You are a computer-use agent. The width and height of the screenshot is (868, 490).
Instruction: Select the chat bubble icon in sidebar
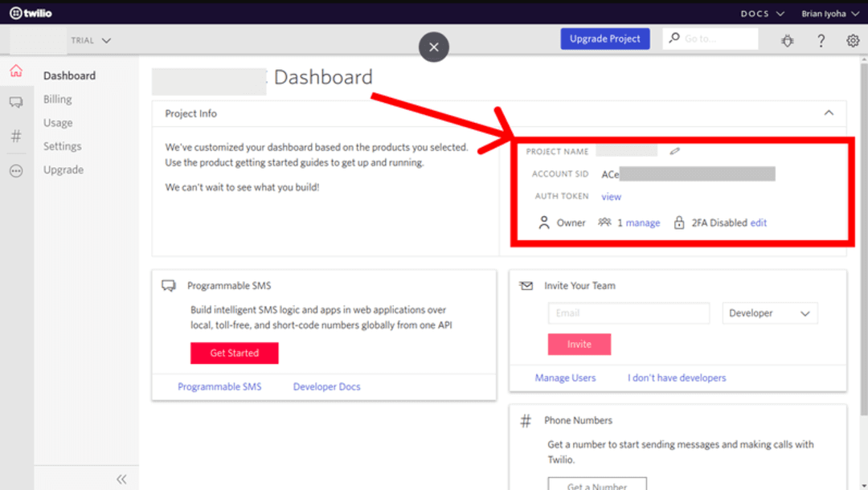(16, 102)
